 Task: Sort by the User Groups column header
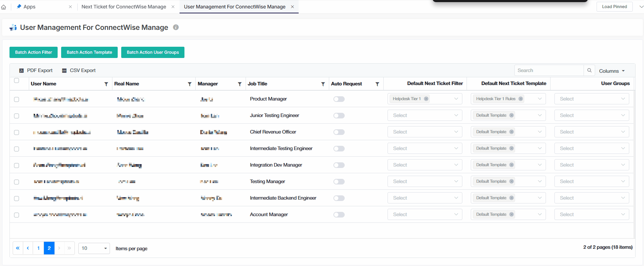click(x=615, y=84)
